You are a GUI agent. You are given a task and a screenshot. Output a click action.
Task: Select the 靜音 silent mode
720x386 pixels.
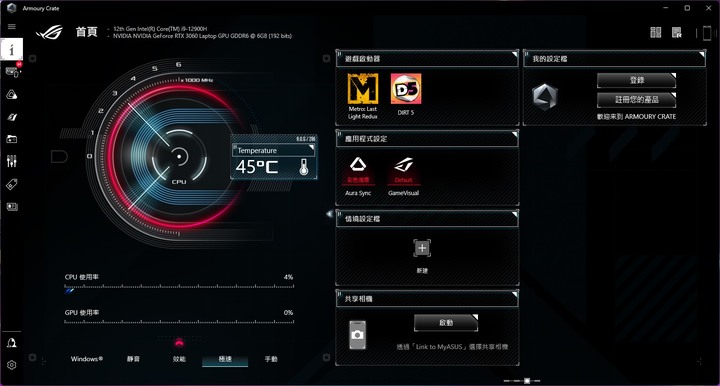pos(133,359)
